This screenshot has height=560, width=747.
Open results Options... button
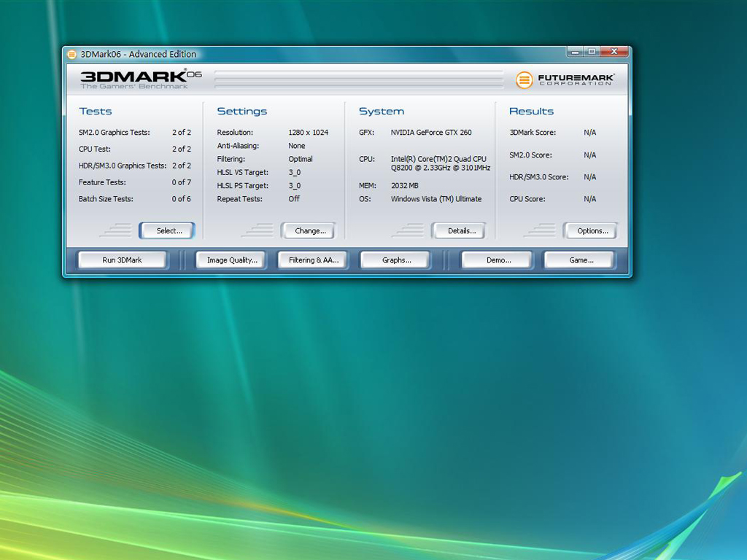coord(590,231)
